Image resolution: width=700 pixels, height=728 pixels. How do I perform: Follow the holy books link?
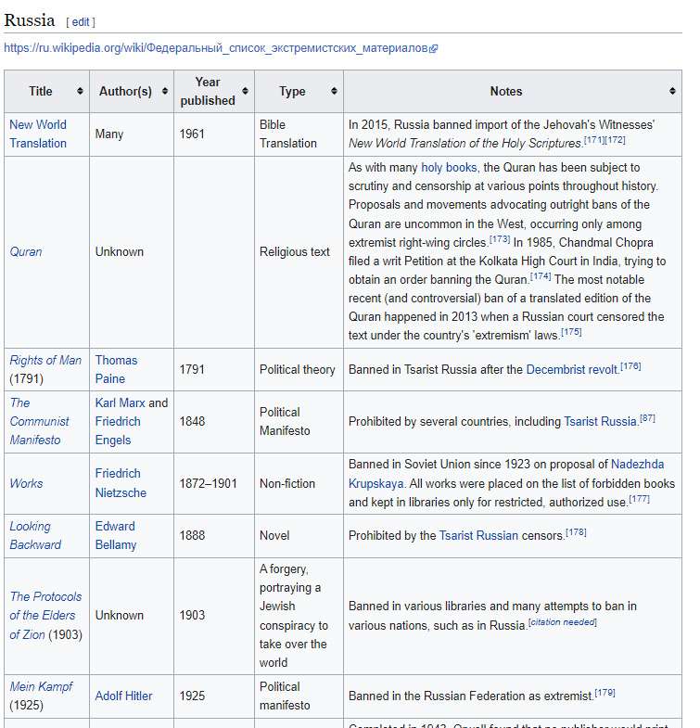pyautogui.click(x=450, y=168)
